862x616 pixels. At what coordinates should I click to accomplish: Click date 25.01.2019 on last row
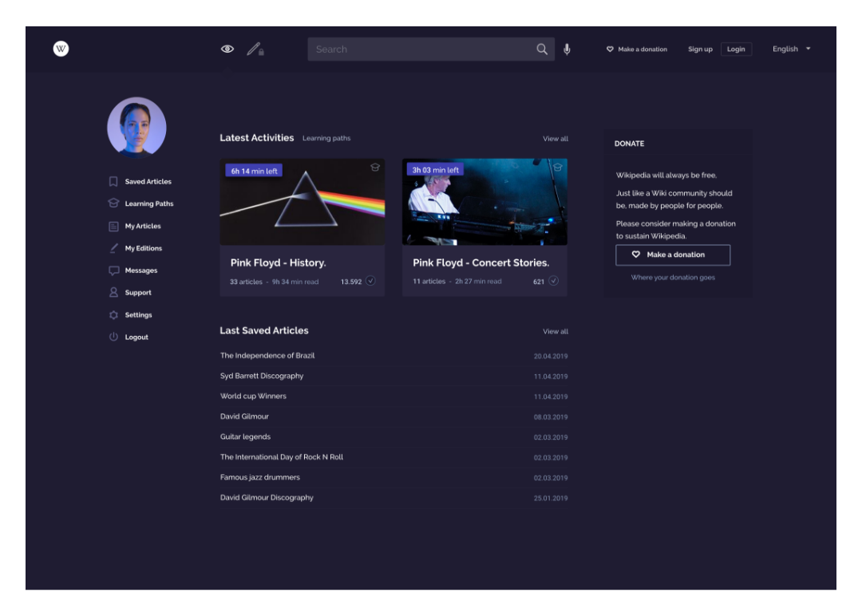[550, 499]
